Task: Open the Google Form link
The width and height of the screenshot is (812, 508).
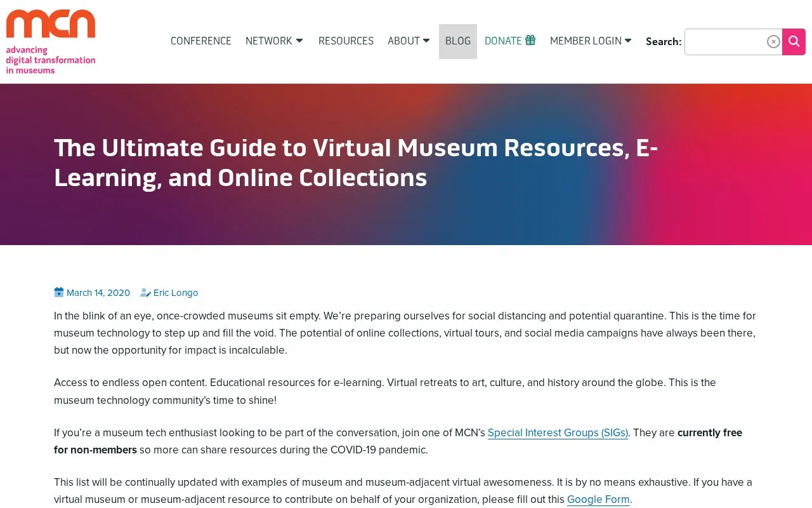Action: 598,500
